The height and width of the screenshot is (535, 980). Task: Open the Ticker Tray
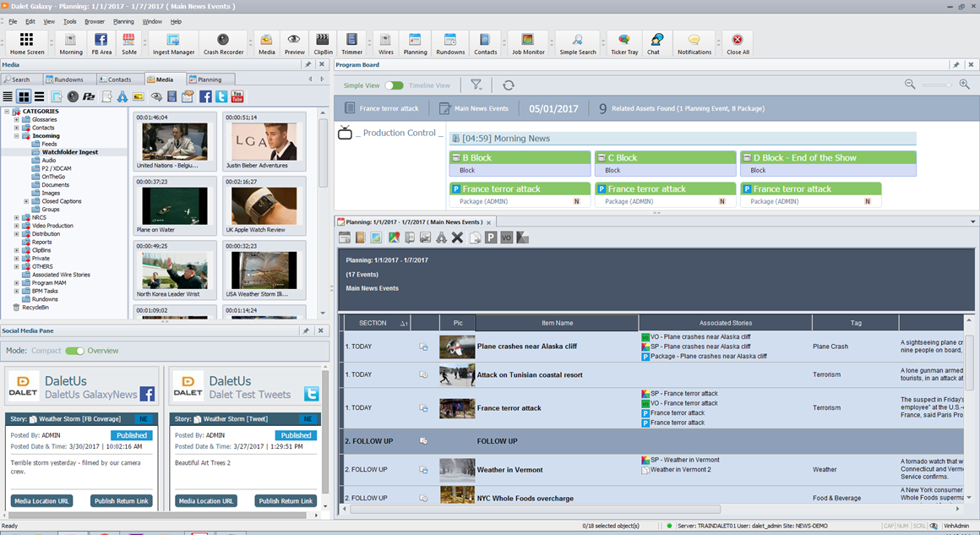pyautogui.click(x=623, y=43)
